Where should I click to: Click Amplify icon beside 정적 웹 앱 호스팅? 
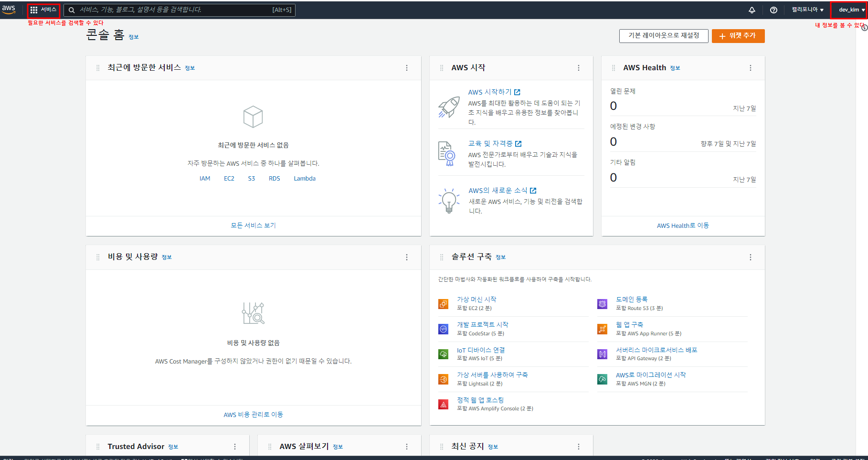coord(444,405)
